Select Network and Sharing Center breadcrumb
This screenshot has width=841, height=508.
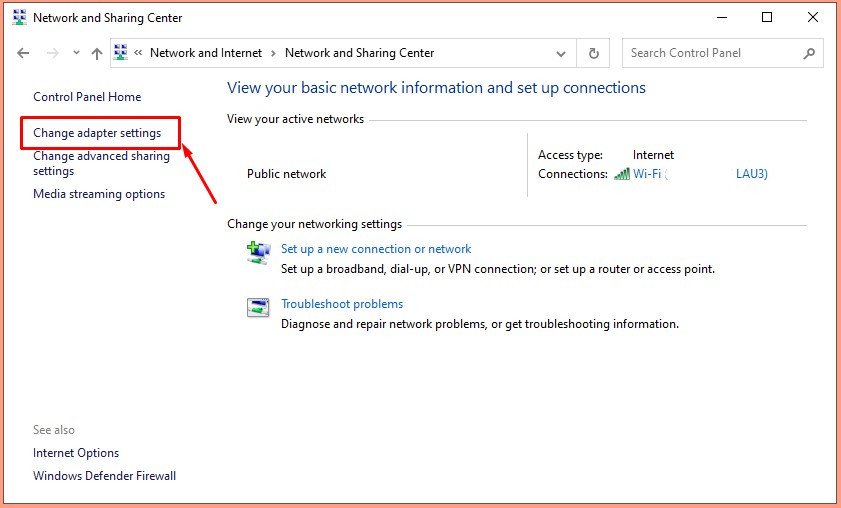359,53
